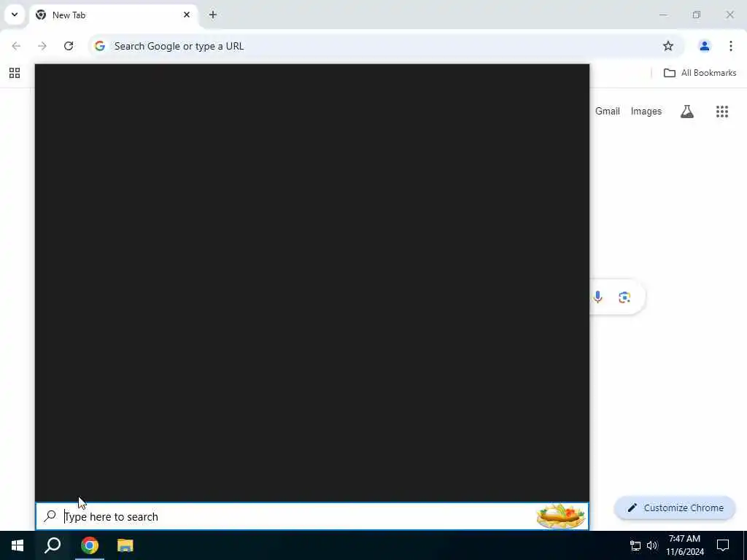Open Search Labs flask icon
The height and width of the screenshot is (560, 747).
(x=687, y=112)
